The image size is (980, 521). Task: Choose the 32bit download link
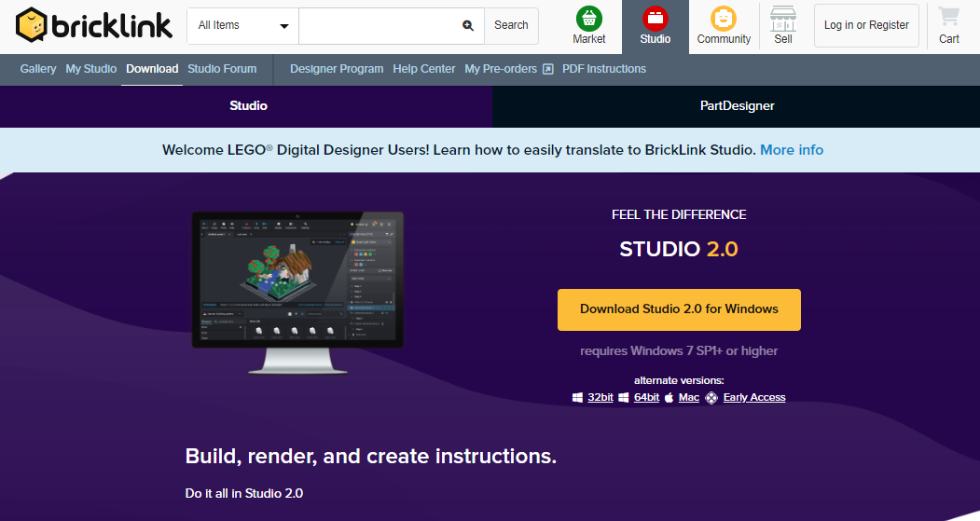coord(600,398)
